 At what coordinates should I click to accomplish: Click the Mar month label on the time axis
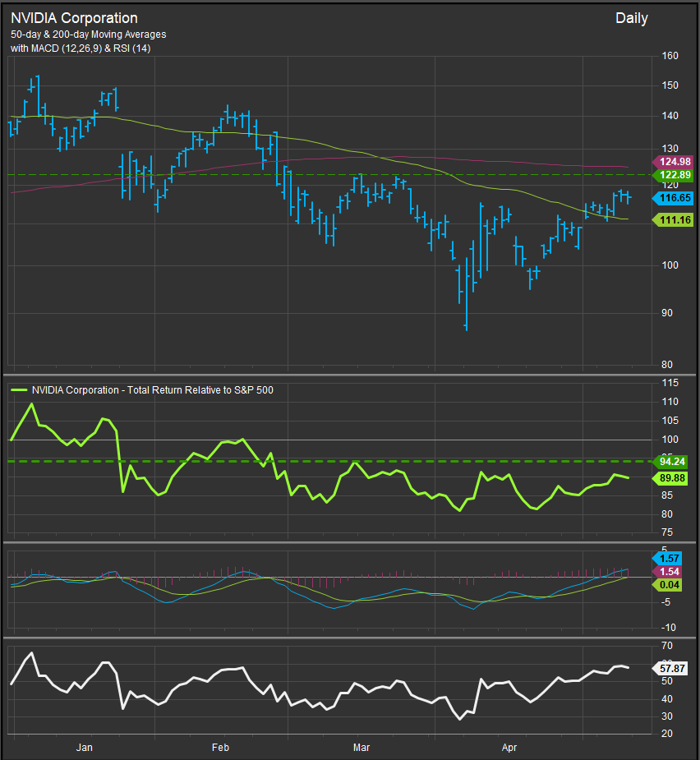point(362,748)
